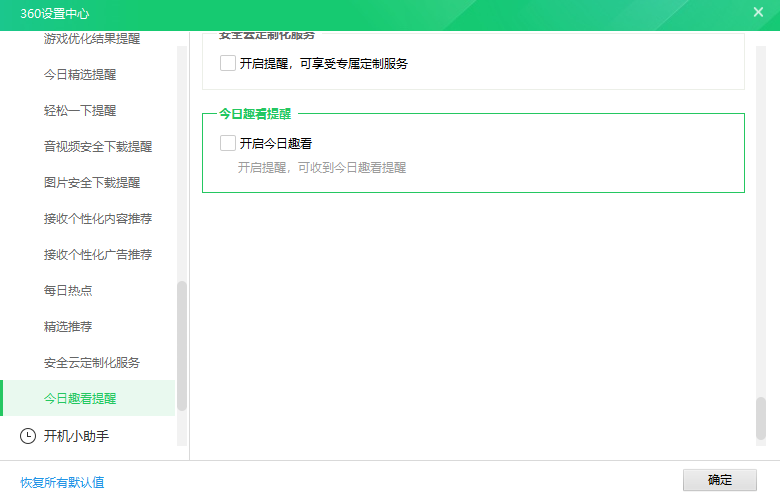
Task: Open 精选推荐 settings
Action: [68, 326]
